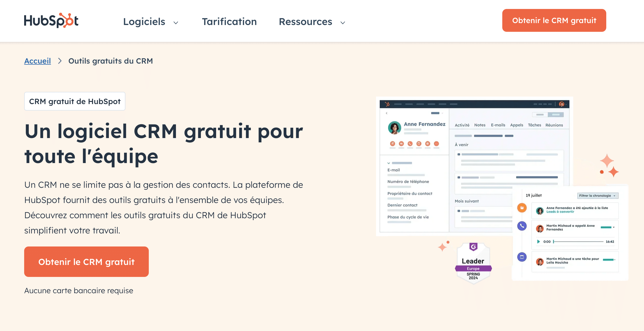Click the call recording progress slider

pos(578,242)
